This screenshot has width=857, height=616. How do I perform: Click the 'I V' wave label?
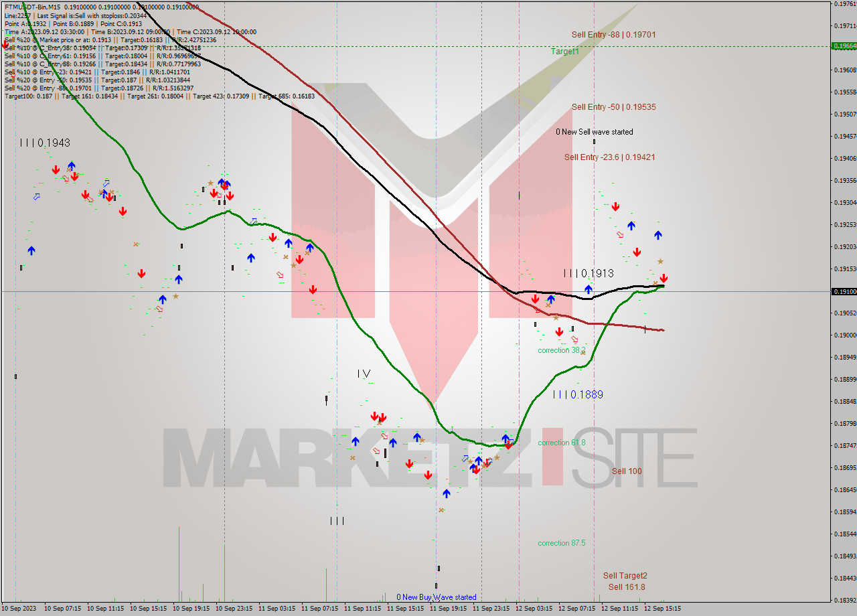pyautogui.click(x=364, y=373)
